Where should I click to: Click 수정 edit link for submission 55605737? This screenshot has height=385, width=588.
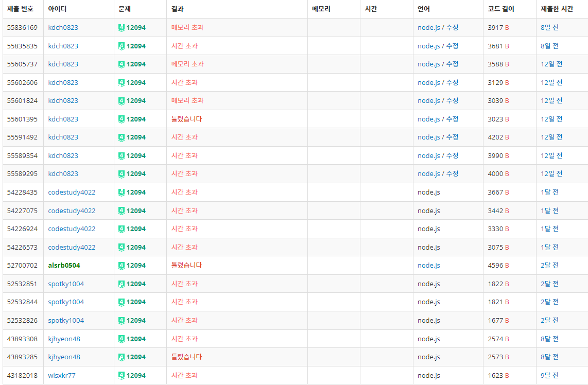tap(452, 64)
